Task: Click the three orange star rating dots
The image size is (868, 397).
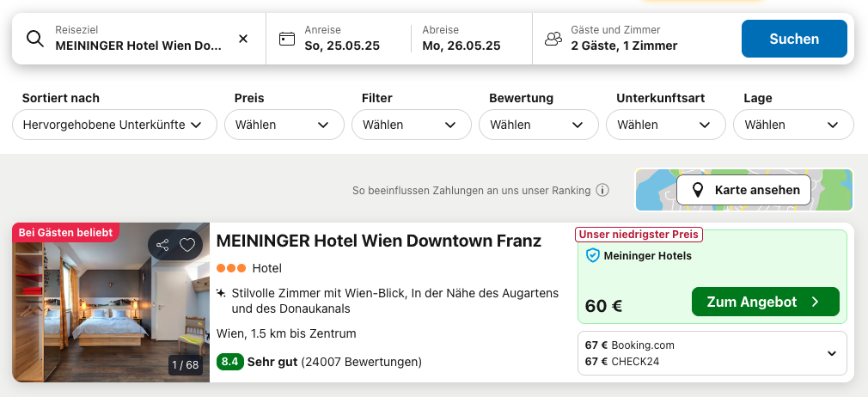Action: [231, 269]
